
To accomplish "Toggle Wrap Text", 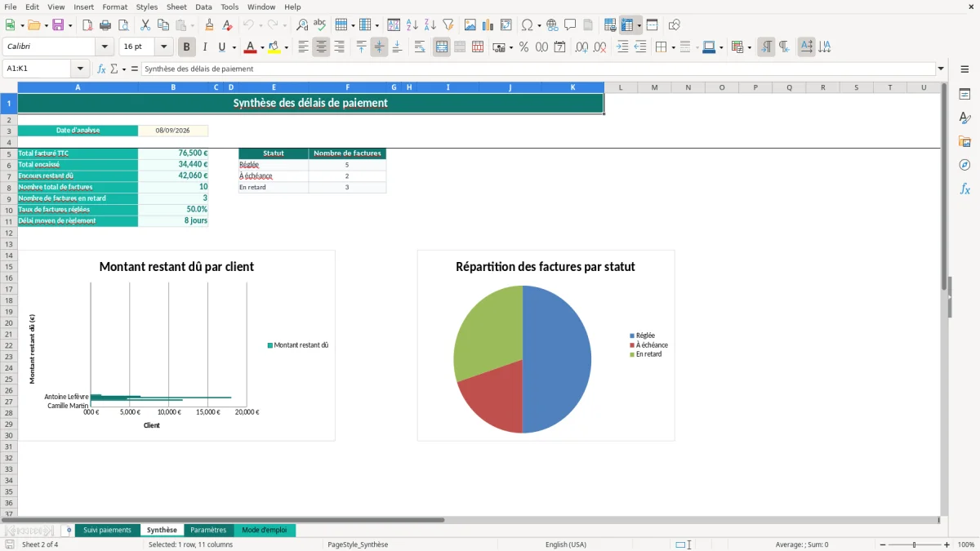I will tap(420, 47).
